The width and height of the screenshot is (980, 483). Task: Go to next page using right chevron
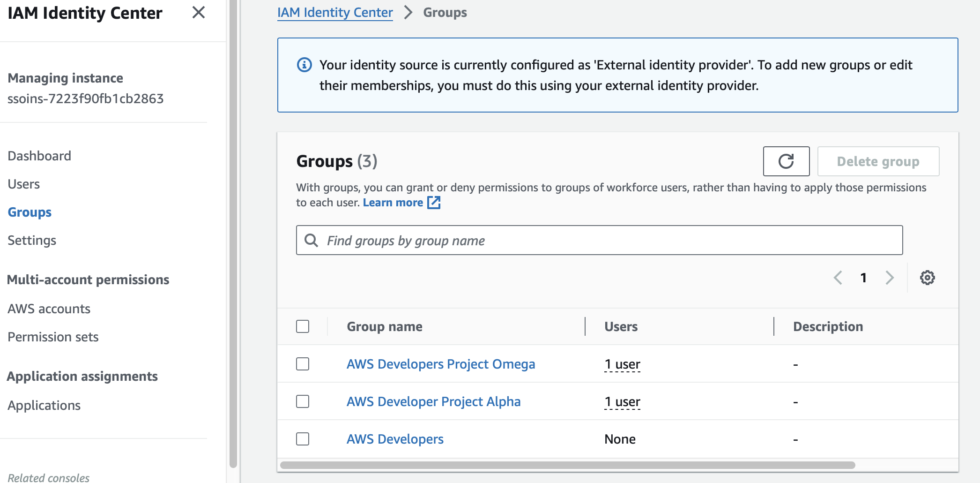890,278
